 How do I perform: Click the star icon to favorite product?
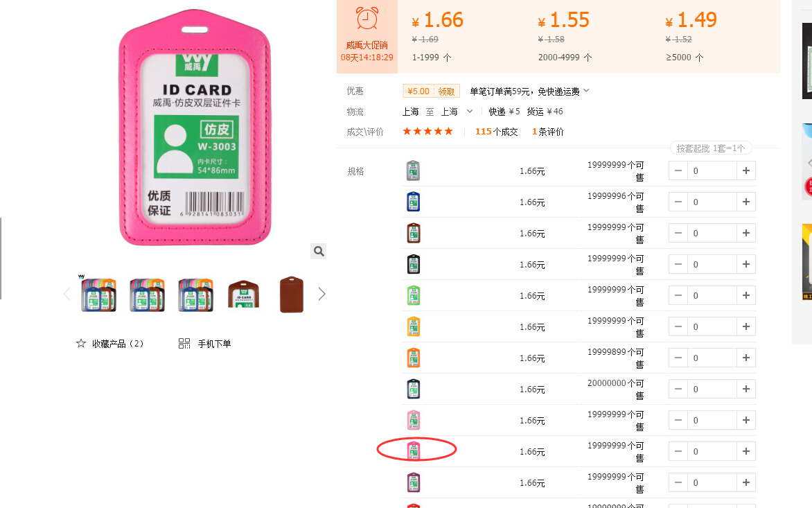pos(81,343)
